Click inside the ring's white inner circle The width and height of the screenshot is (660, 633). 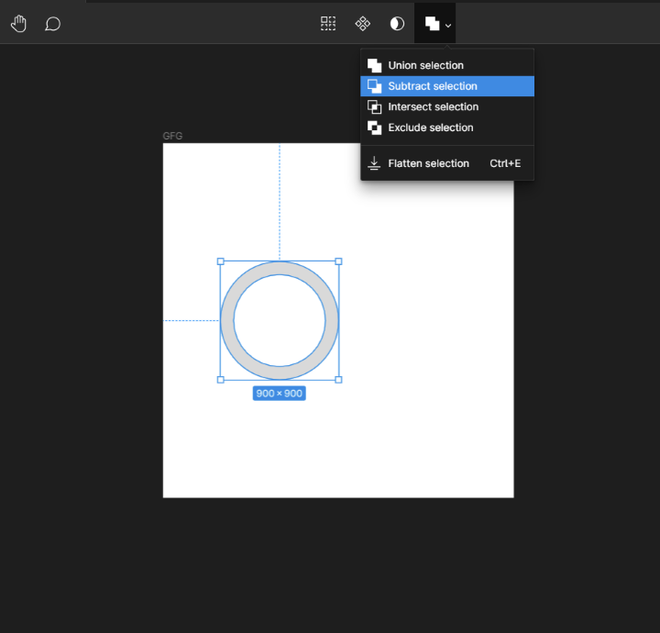pyautogui.click(x=280, y=321)
